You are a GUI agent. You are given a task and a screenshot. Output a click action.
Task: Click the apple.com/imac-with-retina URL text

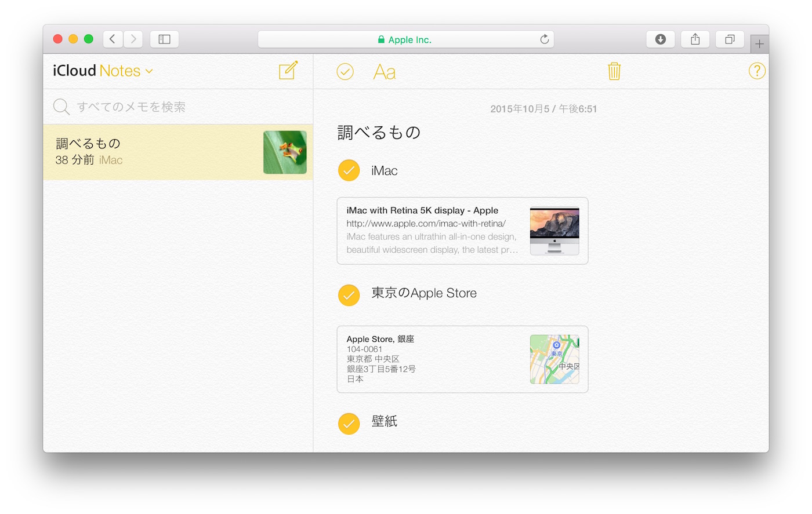[426, 224]
